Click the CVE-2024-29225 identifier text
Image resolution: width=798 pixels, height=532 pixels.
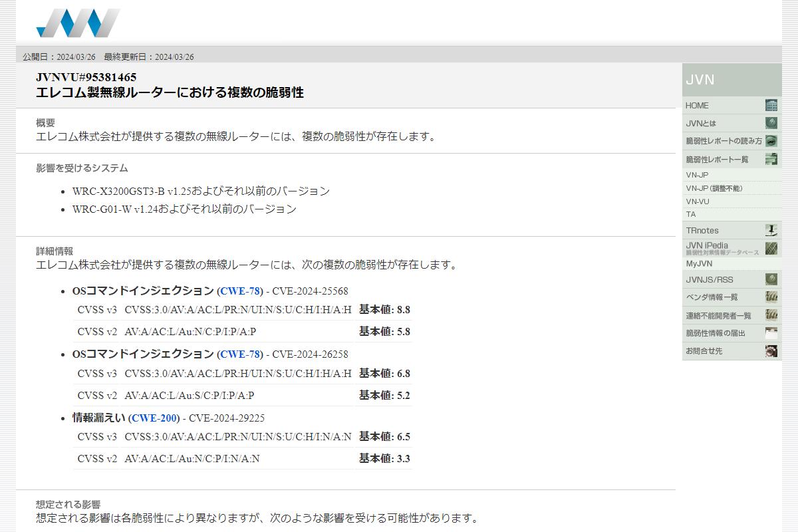point(227,418)
